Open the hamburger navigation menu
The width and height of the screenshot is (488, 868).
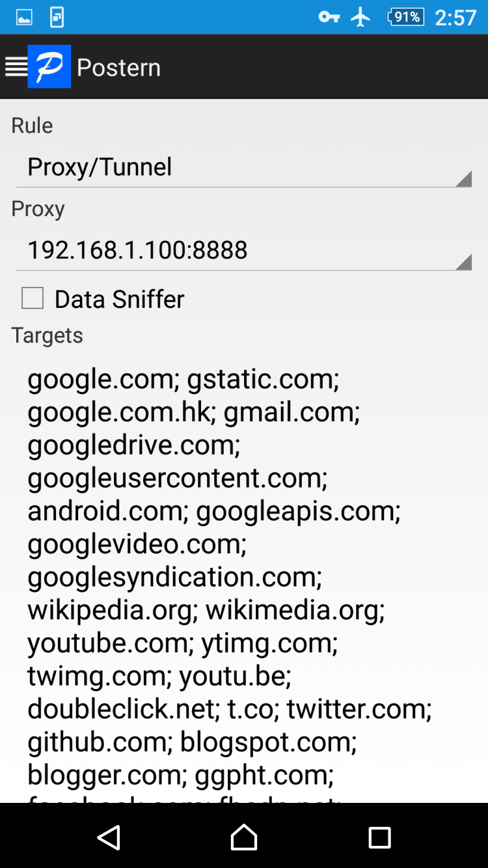pyautogui.click(x=16, y=66)
